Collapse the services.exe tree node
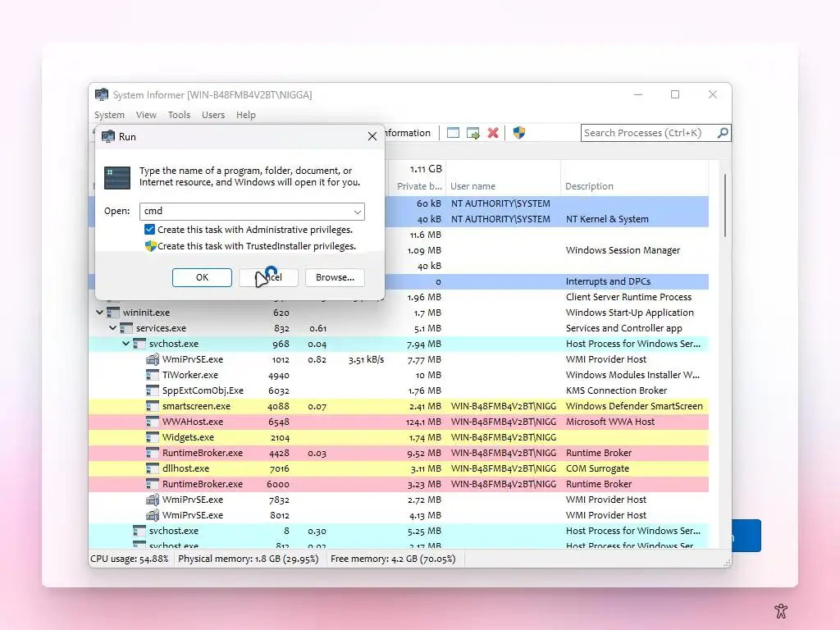840x630 pixels. click(x=112, y=327)
